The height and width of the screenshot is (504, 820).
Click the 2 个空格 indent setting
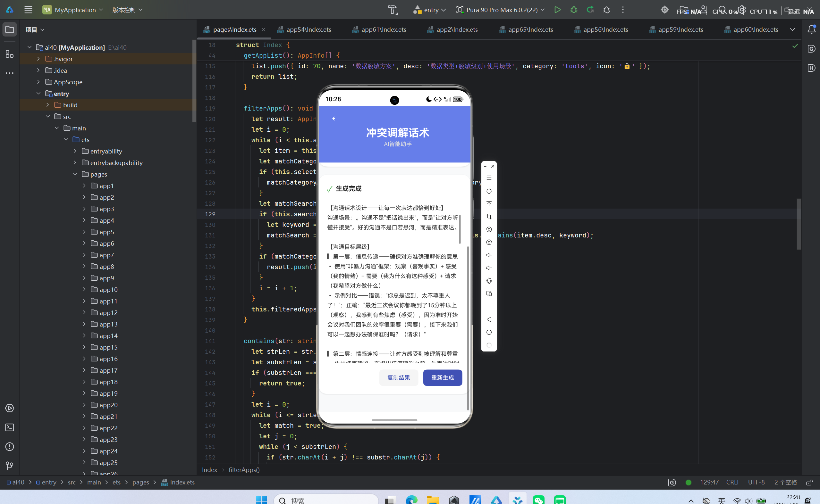(x=785, y=482)
